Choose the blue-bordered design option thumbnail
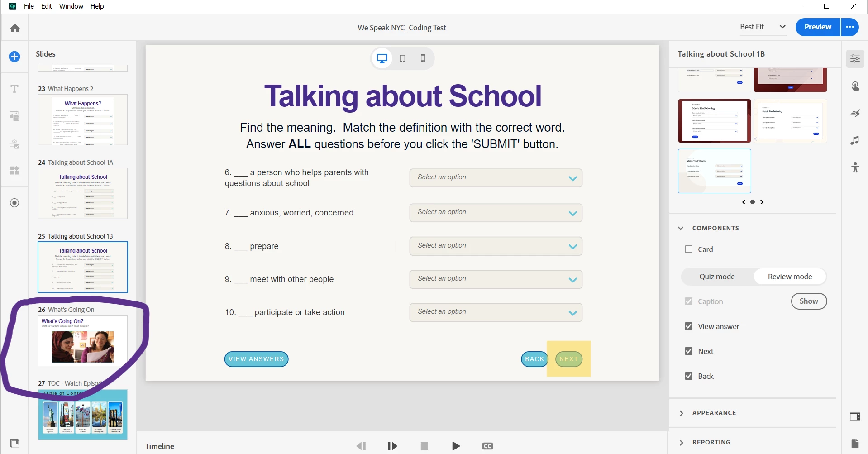868x454 pixels. [714, 171]
